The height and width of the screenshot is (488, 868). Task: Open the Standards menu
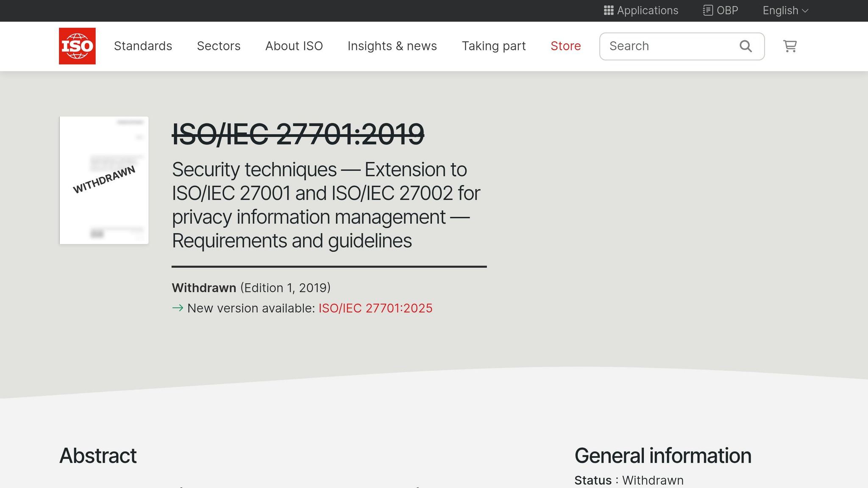(x=143, y=46)
